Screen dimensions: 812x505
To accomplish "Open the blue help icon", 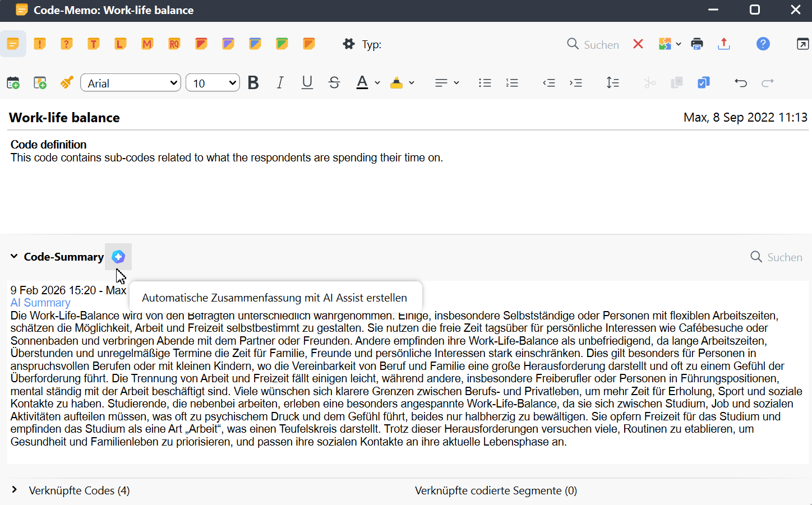I will (x=763, y=44).
